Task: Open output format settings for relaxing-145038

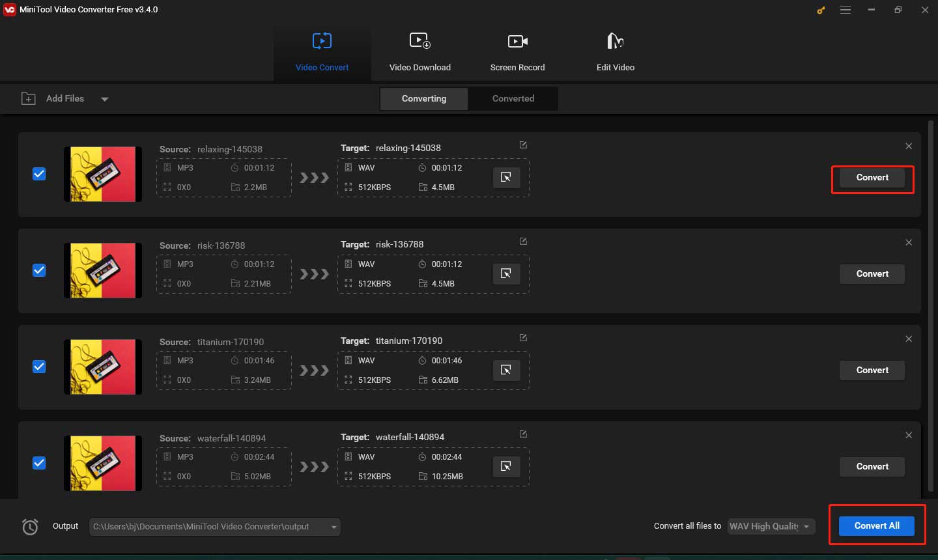Action: click(x=506, y=177)
